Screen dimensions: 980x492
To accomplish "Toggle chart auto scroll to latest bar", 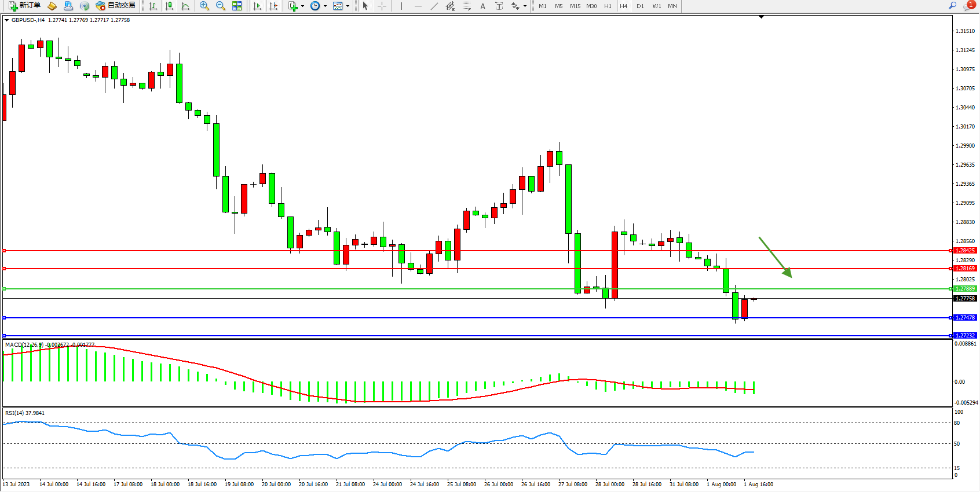I will pos(257,6).
